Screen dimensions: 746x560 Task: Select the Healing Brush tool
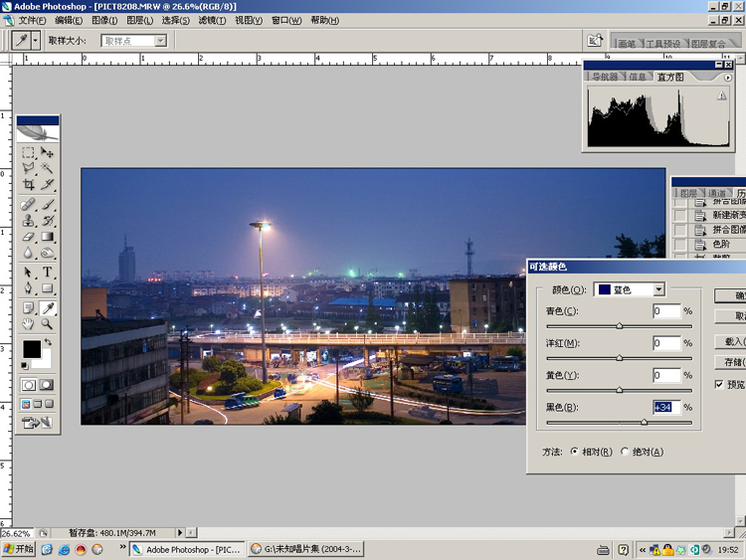click(x=28, y=205)
